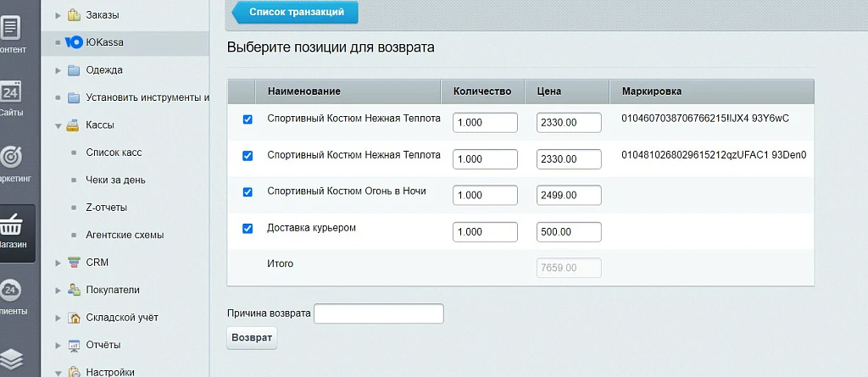Viewport: 868px width, 377px height.
Task: Open the Сайты calendar icon
Action: coord(10,91)
